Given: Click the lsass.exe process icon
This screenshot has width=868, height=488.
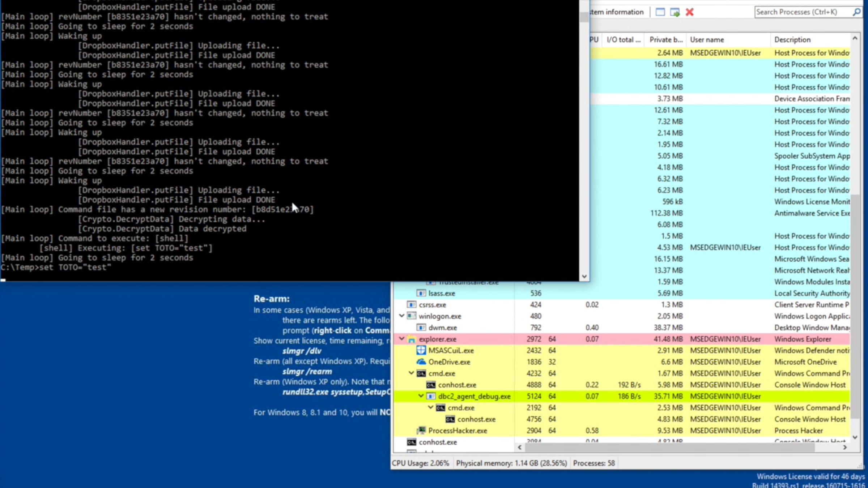Looking at the screenshot, I should pyautogui.click(x=421, y=293).
